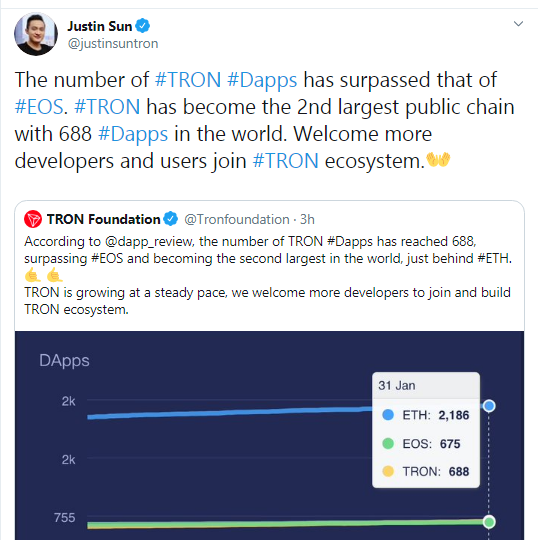Click the TRON yellow legend dot

click(x=388, y=471)
